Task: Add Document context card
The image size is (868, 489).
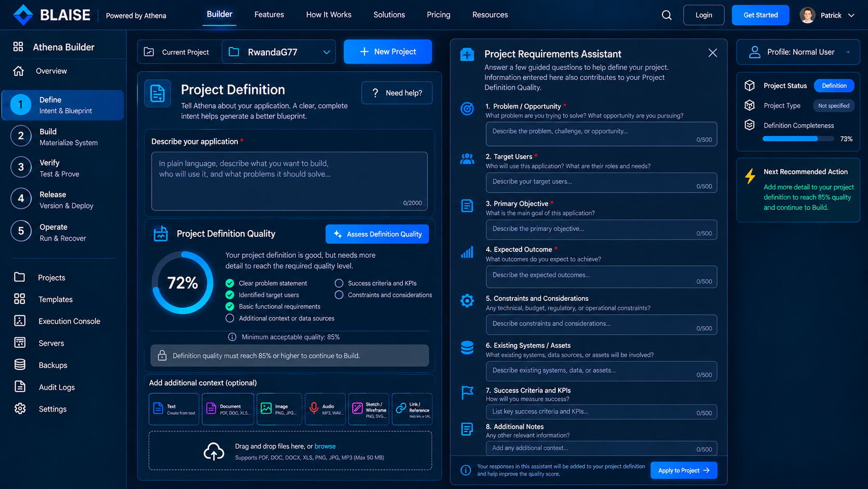Action: pyautogui.click(x=228, y=409)
